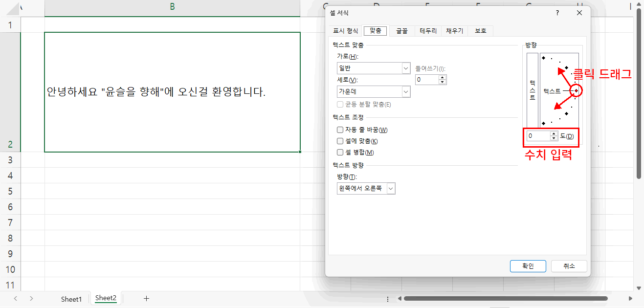Click the 균등 분할 맞춤 checkbox

click(x=340, y=104)
